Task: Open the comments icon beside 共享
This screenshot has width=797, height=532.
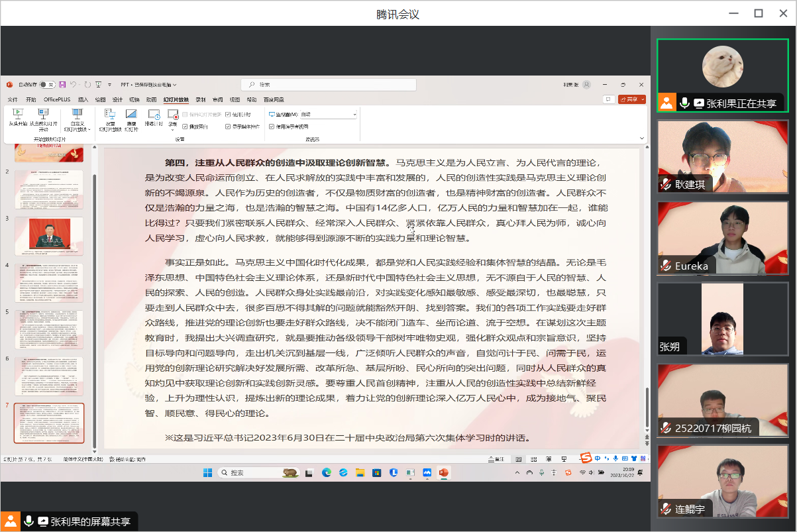Action: [x=608, y=99]
